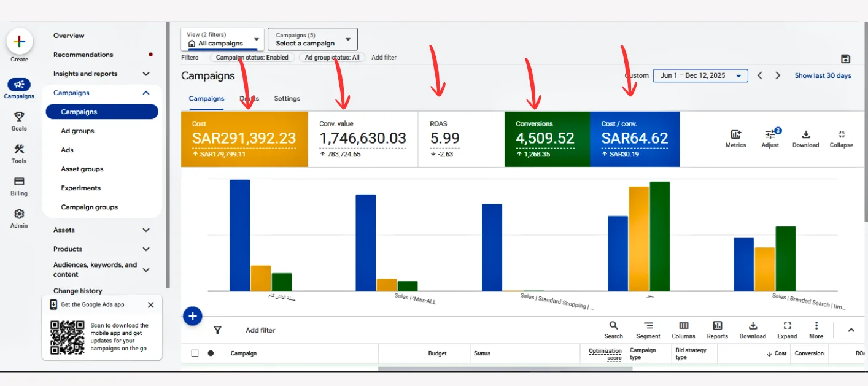Click the table filter funnel icon
The image size is (868, 386).
[x=217, y=330]
